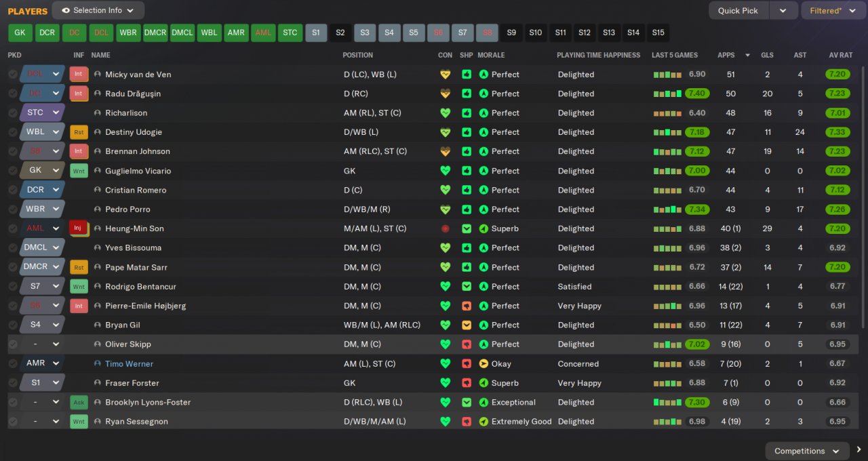Click Pierre-Emile Højbjerg's match sharpness icon
Screen dimensions: 868x461
(x=467, y=306)
